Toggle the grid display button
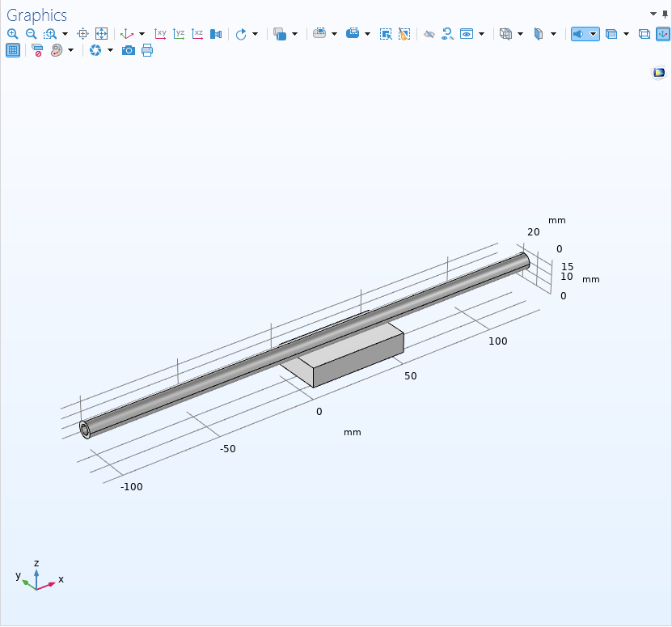The height and width of the screenshot is (627, 672). pyautogui.click(x=13, y=50)
